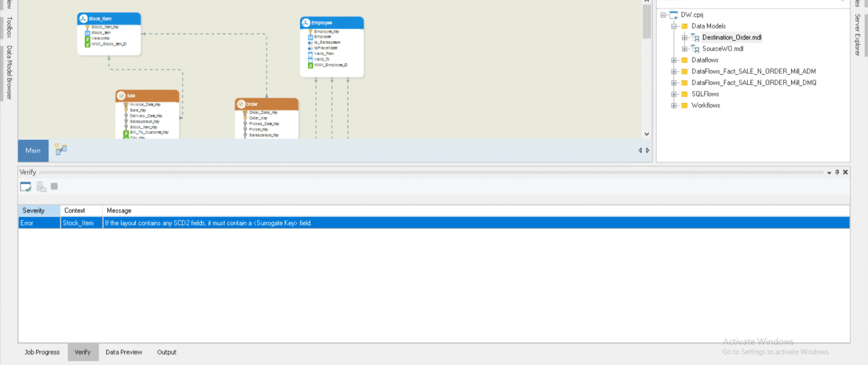
Task: Select the Stock_Item error row
Action: coord(206,223)
